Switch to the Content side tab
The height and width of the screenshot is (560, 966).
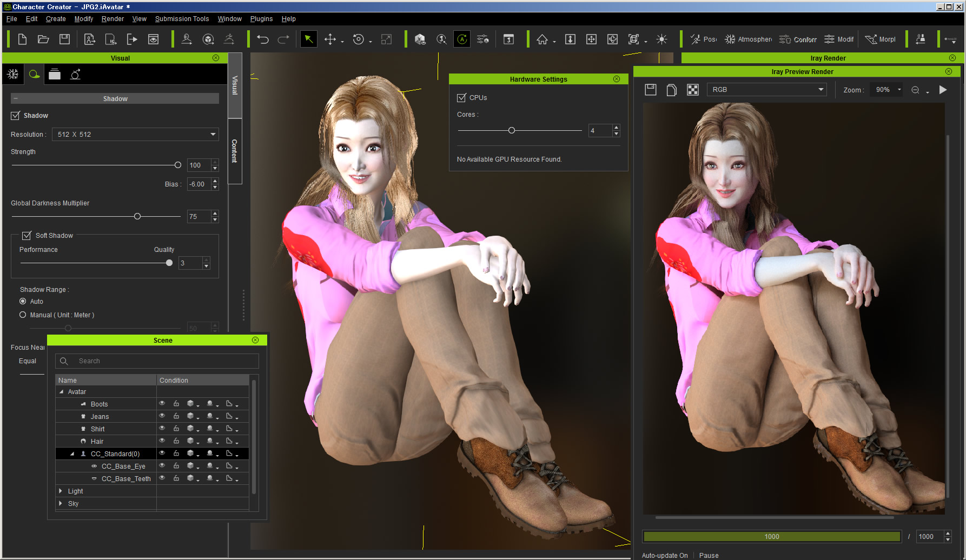click(x=234, y=151)
